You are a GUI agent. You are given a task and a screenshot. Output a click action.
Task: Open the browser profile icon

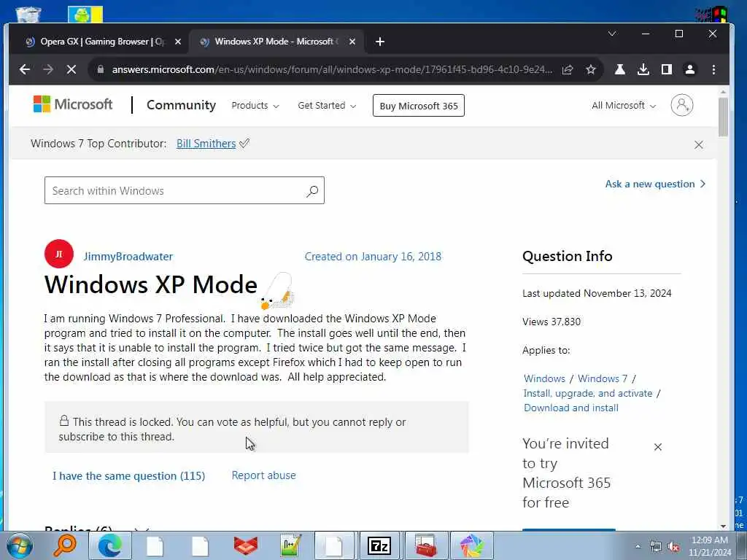[689, 69]
